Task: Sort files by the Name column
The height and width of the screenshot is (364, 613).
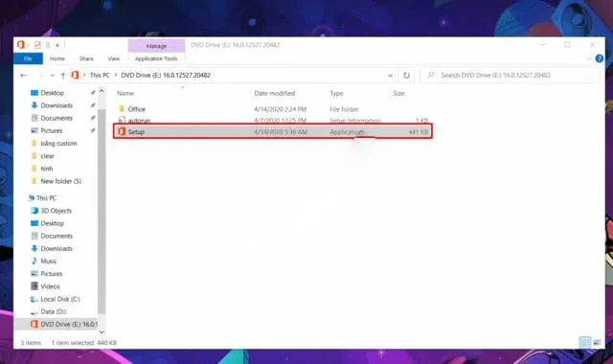Action: 125,93
